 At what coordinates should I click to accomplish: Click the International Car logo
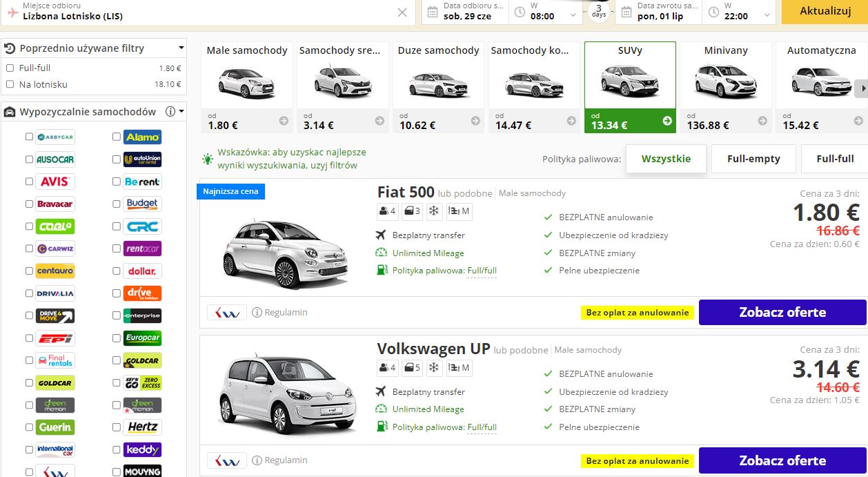coord(55,449)
